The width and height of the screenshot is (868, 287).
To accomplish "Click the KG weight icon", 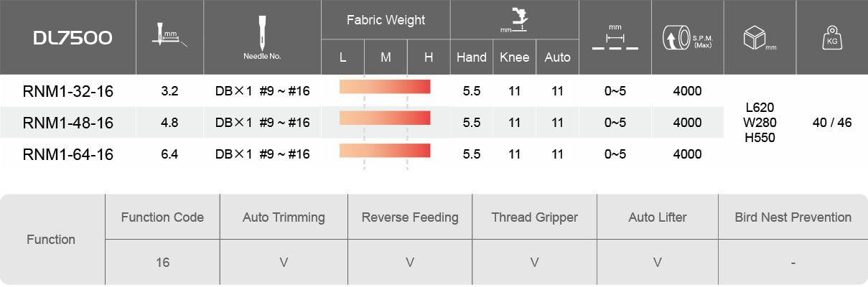I will (831, 38).
